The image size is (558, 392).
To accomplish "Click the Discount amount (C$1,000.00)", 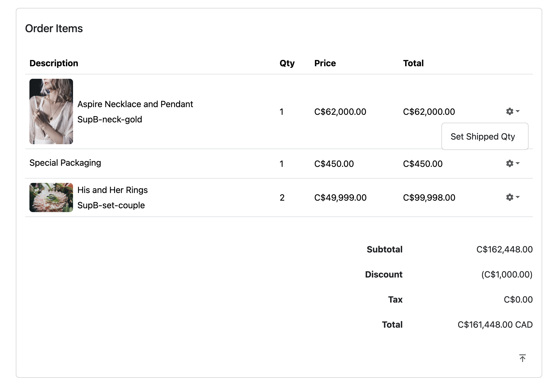I will (x=507, y=275).
